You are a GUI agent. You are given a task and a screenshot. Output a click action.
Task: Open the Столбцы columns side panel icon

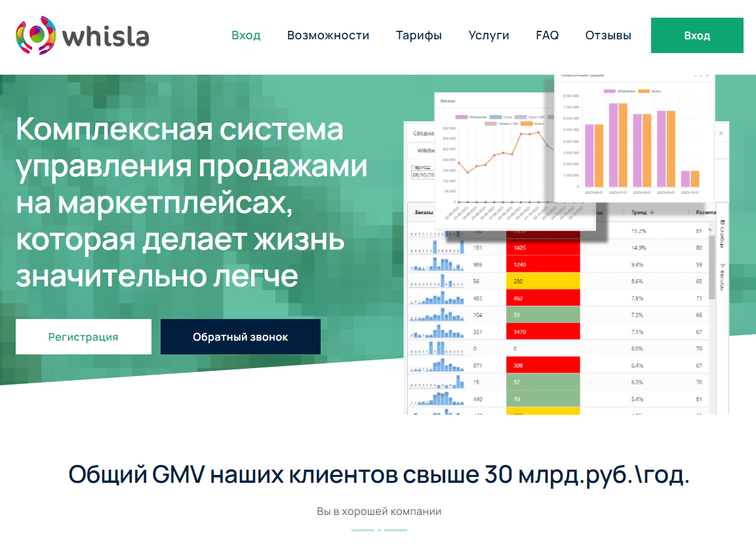pos(723,234)
